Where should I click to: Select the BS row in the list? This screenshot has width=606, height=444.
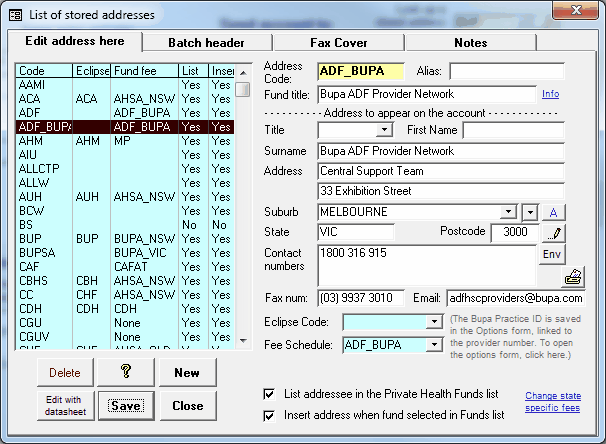click(125, 225)
